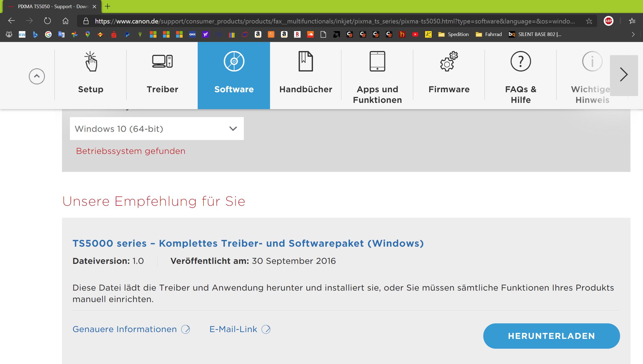The image size is (643, 364).
Task: Click the browser home button
Action: [66, 21]
